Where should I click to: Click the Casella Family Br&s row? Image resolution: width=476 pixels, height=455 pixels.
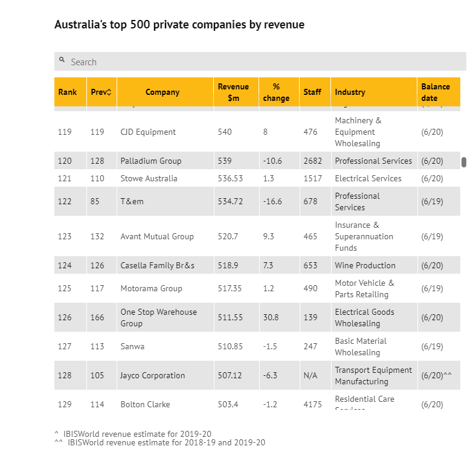158,265
